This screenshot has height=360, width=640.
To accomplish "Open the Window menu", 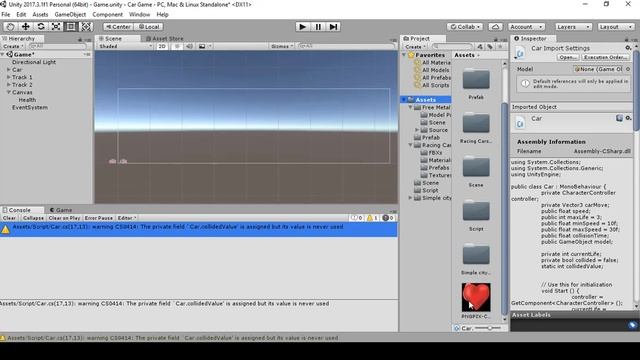I will click(x=139, y=14).
